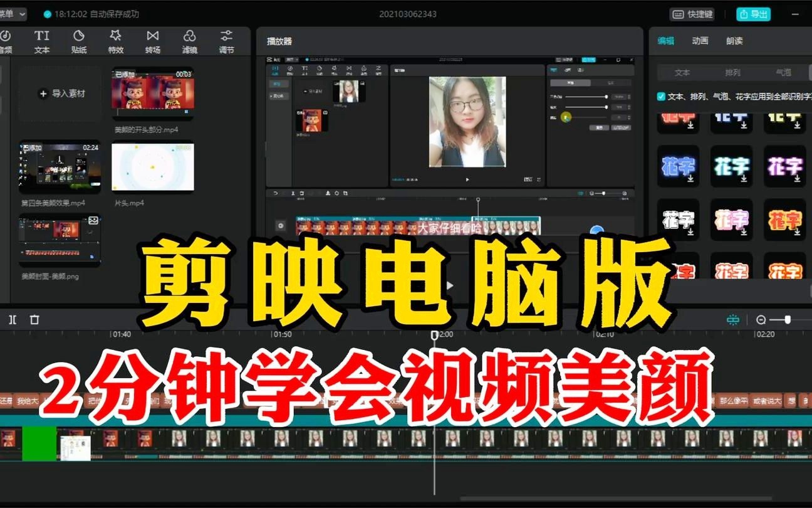The image size is (812, 508).
Task: Select subtitle clip '那么像平'
Action: pos(733,400)
